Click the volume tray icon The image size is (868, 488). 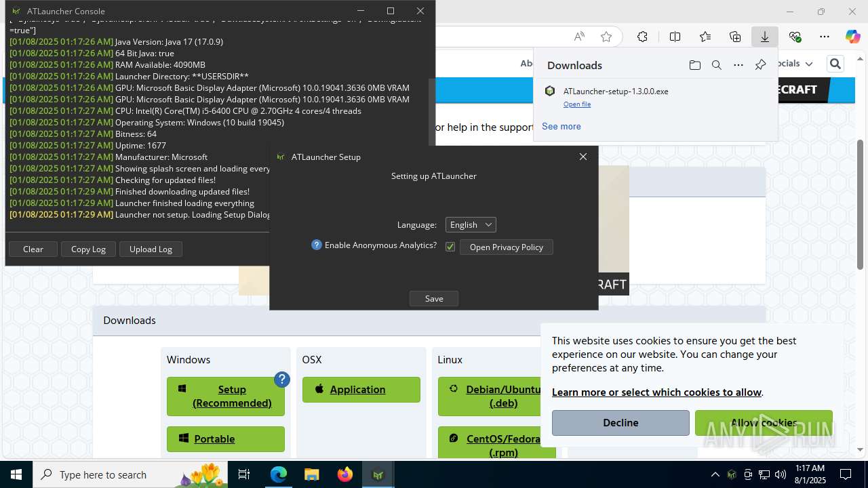click(x=781, y=474)
